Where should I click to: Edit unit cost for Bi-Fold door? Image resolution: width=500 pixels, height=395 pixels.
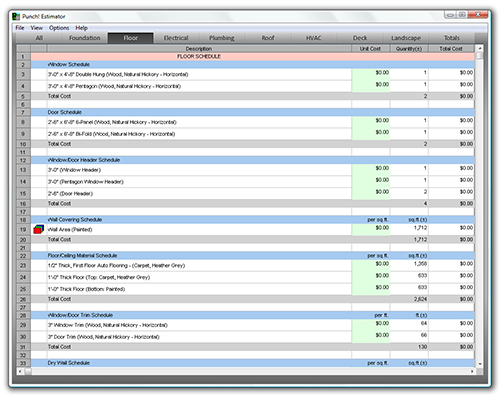[x=371, y=134]
